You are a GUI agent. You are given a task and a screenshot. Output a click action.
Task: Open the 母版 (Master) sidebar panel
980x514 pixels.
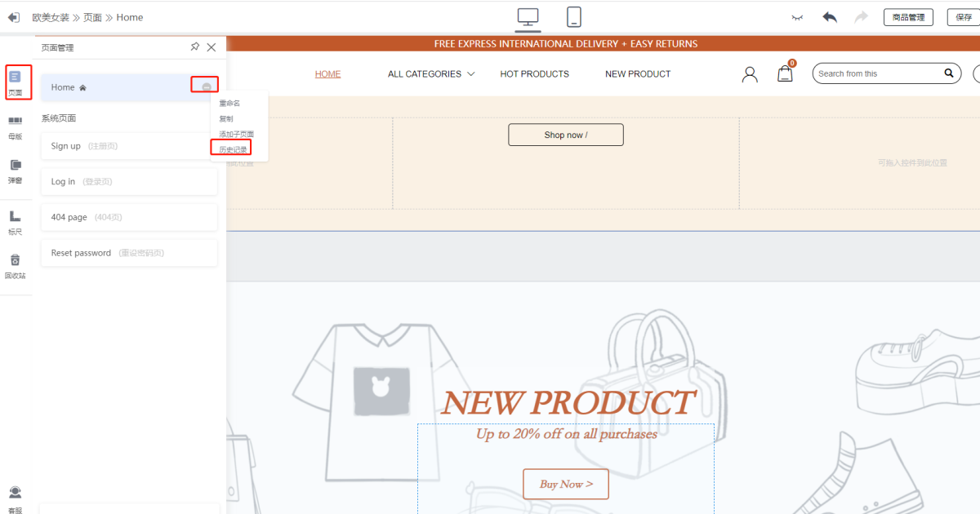[x=15, y=126]
